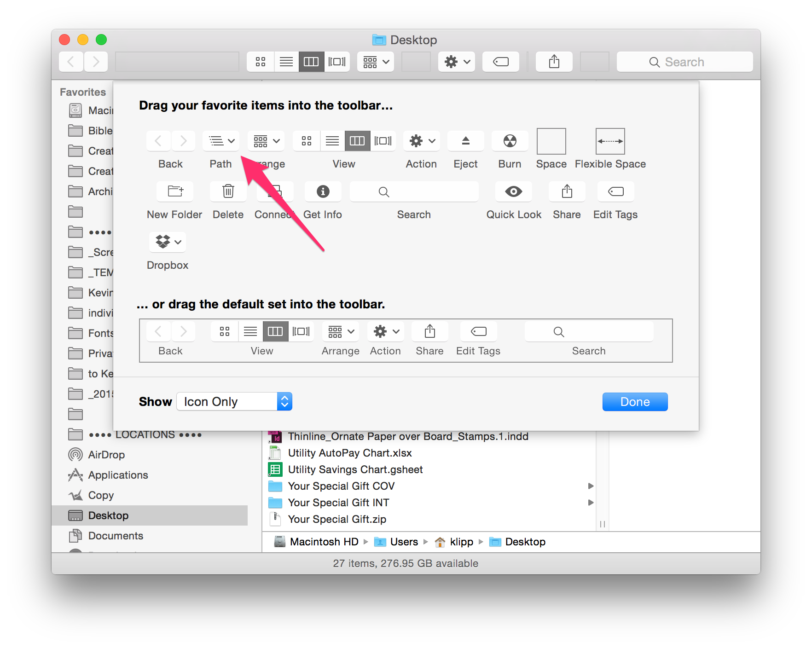The image size is (812, 648).
Task: Click the Arrange item in favorites palette
Action: (x=266, y=141)
